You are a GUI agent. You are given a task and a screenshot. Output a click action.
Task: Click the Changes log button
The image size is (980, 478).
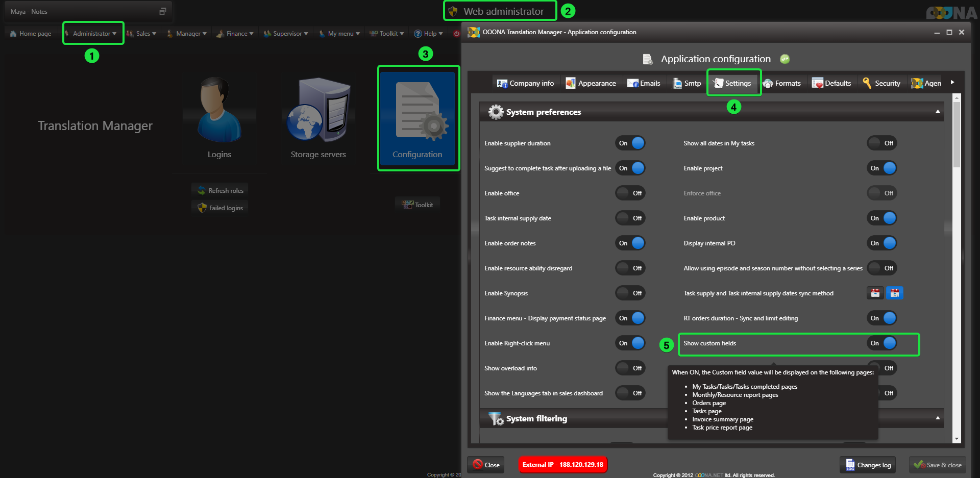(x=868, y=465)
